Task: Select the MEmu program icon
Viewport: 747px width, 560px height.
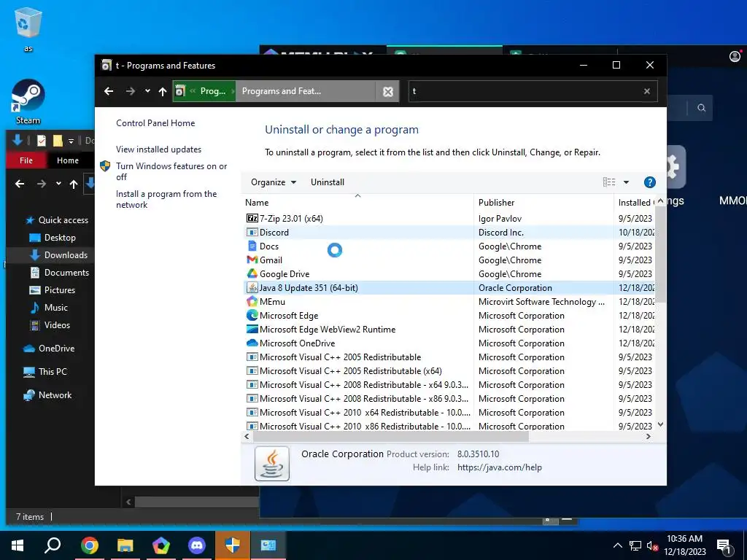Action: tap(252, 301)
